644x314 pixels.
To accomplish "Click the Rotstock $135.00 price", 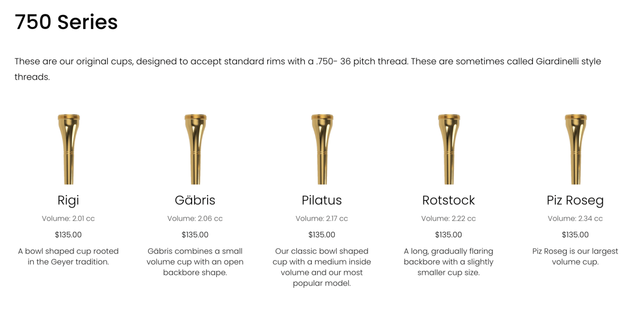I will [x=448, y=235].
